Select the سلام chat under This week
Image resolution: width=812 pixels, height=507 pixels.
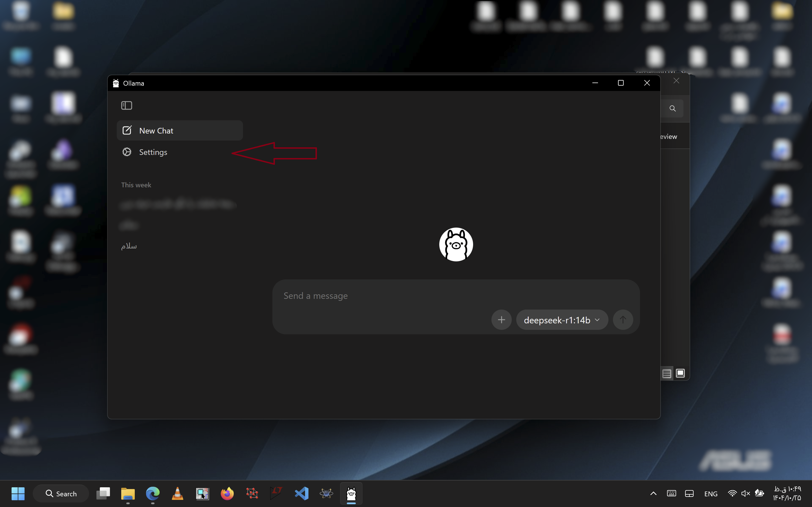(129, 246)
